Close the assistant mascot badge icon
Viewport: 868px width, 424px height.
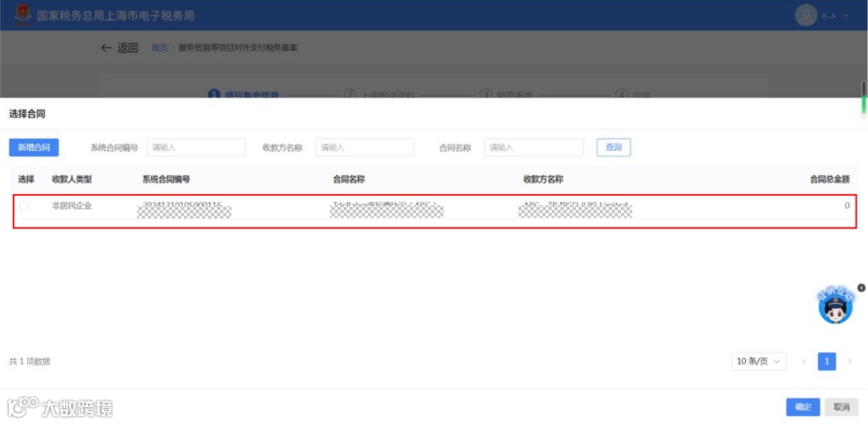point(862,288)
